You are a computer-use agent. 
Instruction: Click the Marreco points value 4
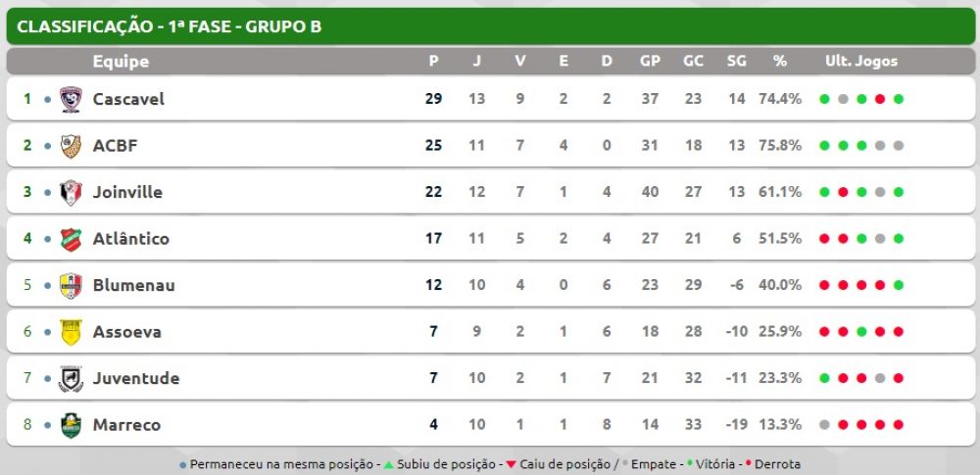pos(433,425)
